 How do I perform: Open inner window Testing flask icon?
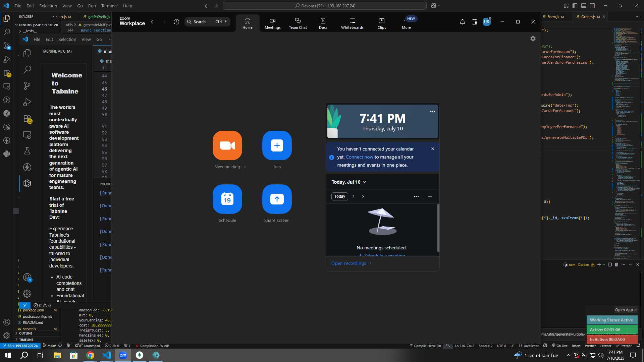[27, 151]
